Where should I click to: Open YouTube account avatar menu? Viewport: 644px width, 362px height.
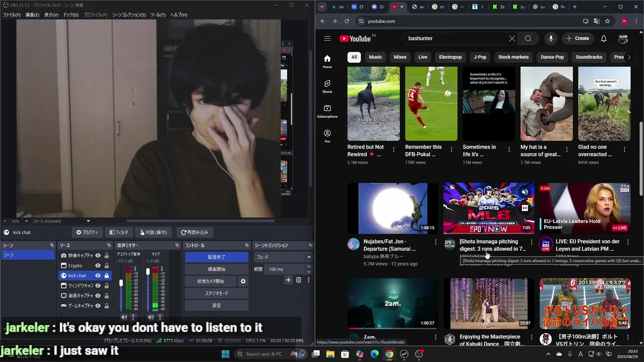(x=623, y=38)
